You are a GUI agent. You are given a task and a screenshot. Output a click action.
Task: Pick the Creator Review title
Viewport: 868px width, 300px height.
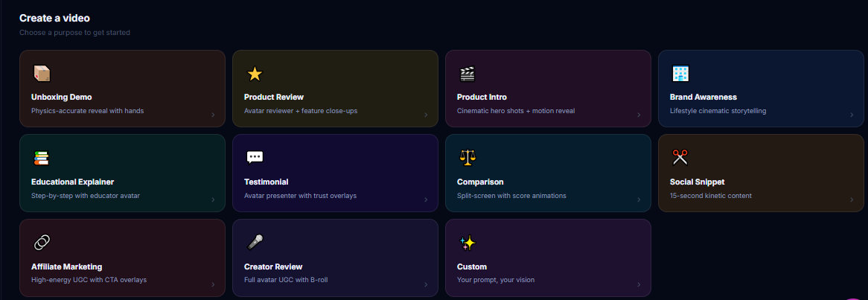pos(273,267)
